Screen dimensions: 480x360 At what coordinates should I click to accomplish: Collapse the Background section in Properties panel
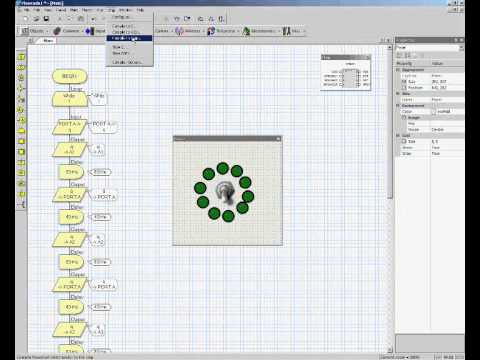coord(398,105)
